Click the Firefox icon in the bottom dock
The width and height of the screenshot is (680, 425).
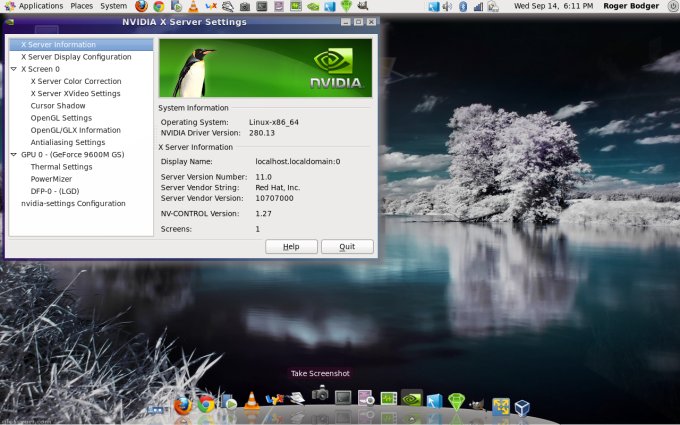[183, 405]
